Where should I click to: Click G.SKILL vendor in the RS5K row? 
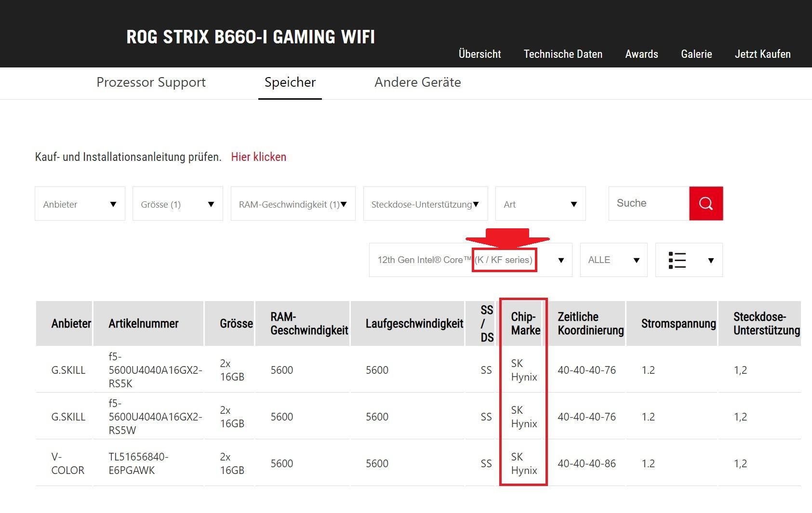click(x=68, y=370)
